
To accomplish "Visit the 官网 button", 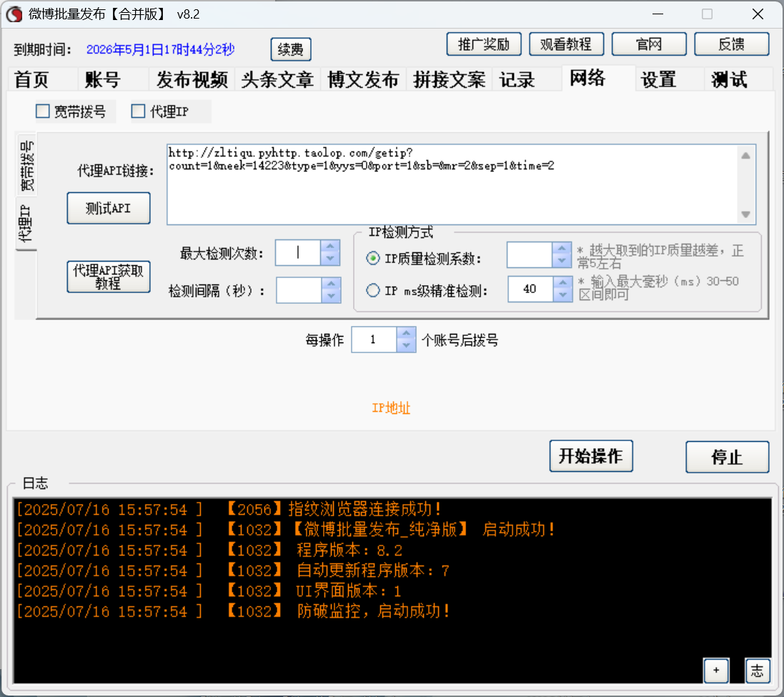I will coord(649,44).
